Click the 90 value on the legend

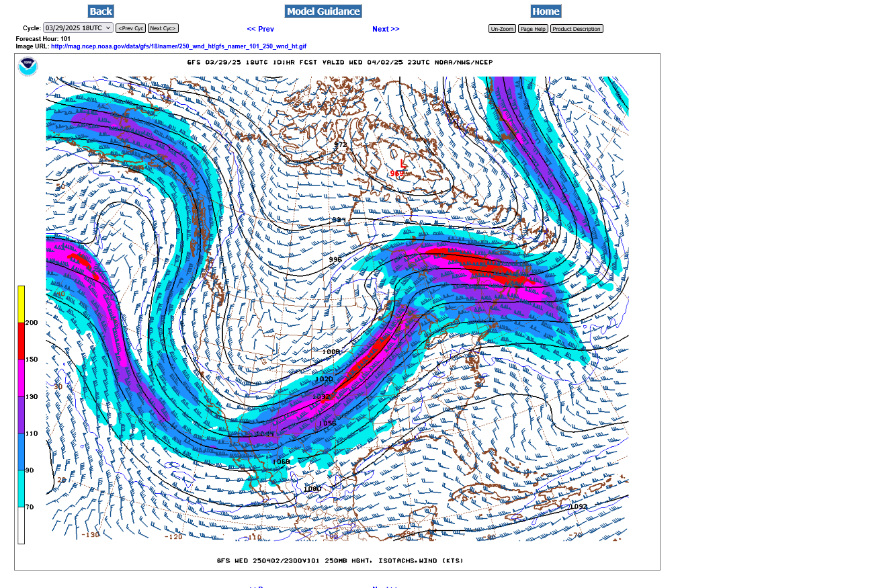click(30, 470)
